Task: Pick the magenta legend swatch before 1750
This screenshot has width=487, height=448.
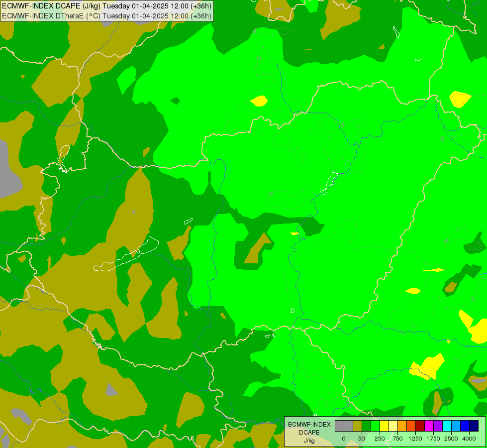Action: (x=429, y=426)
